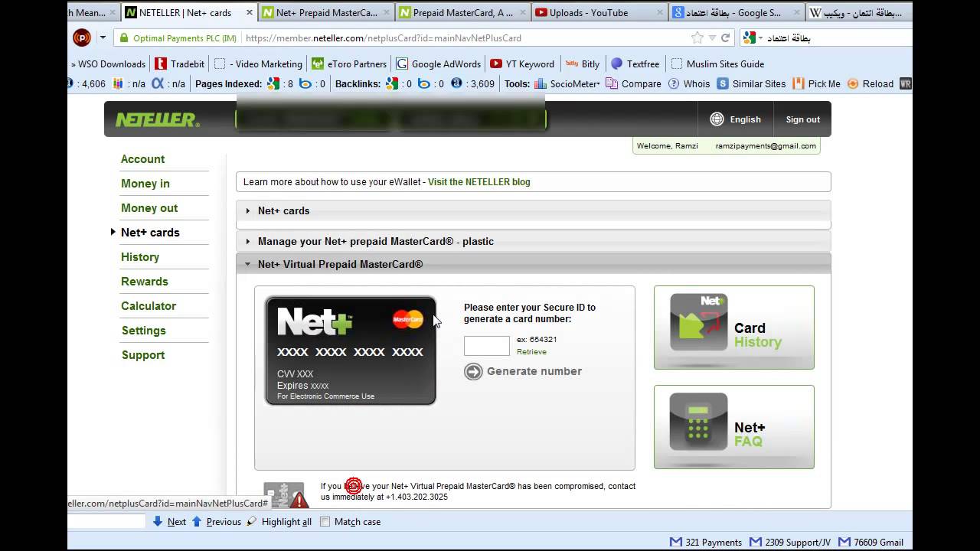
Task: Click the Sign out button
Action: click(x=802, y=119)
